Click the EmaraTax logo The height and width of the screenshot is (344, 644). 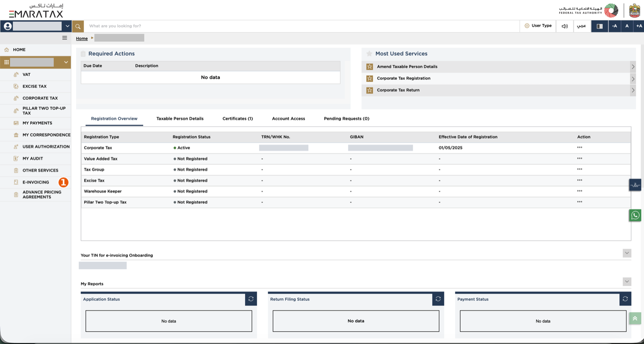click(36, 11)
